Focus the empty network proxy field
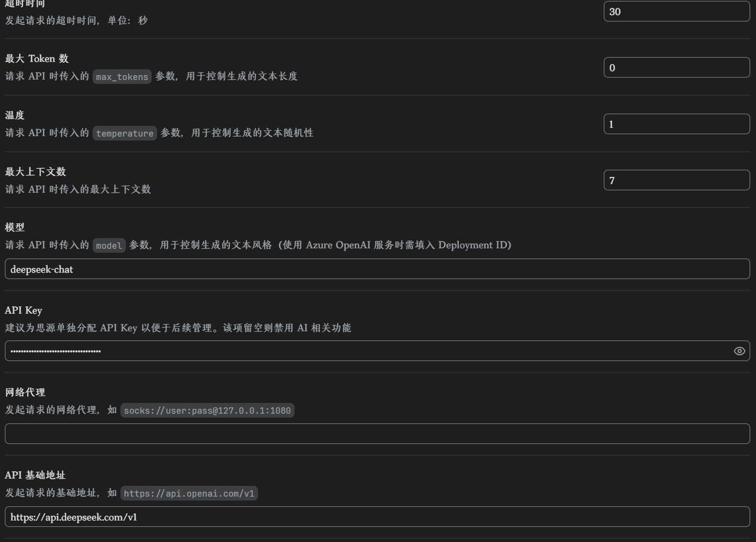The width and height of the screenshot is (756, 542). tap(378, 434)
